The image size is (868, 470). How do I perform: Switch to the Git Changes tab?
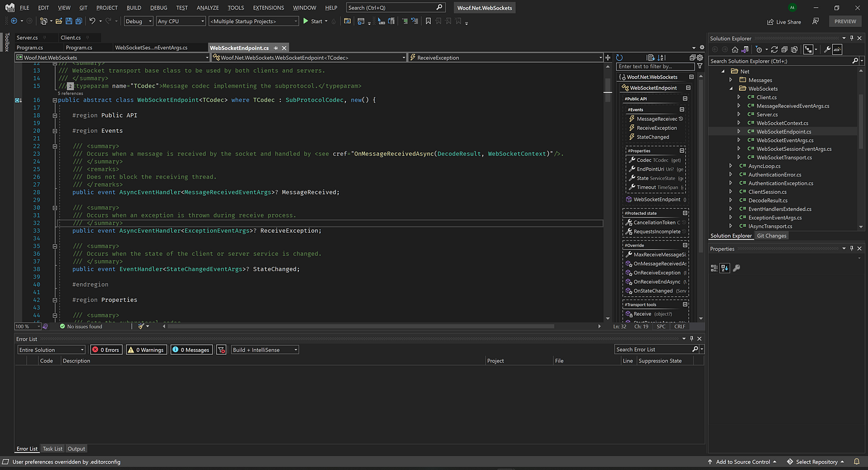[771, 236]
